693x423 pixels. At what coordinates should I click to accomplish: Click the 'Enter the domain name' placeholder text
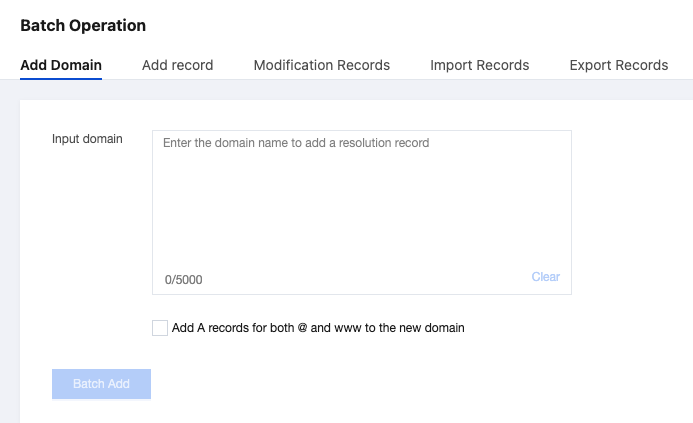coord(296,143)
